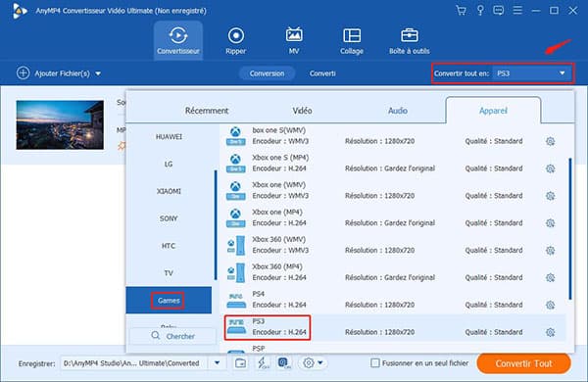Click the Ajouter Fichier(s) plus icon
588x382 pixels.
pyautogui.click(x=23, y=73)
